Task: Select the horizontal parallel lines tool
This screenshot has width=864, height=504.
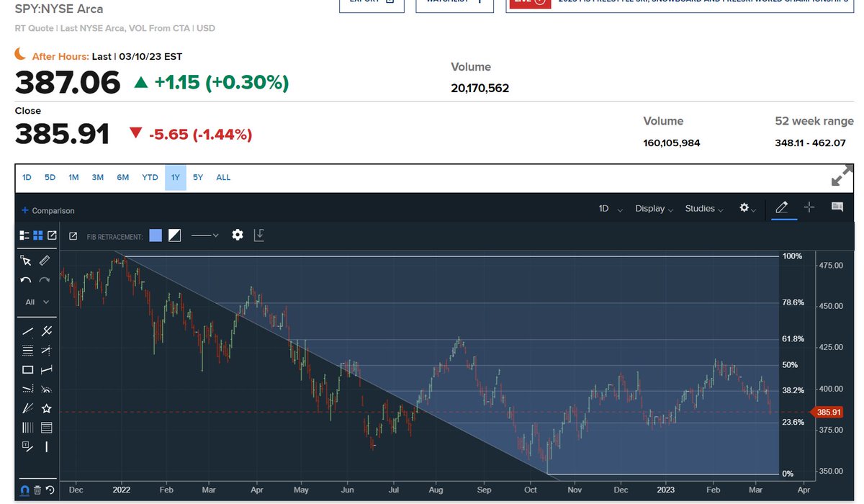Action: [27, 351]
